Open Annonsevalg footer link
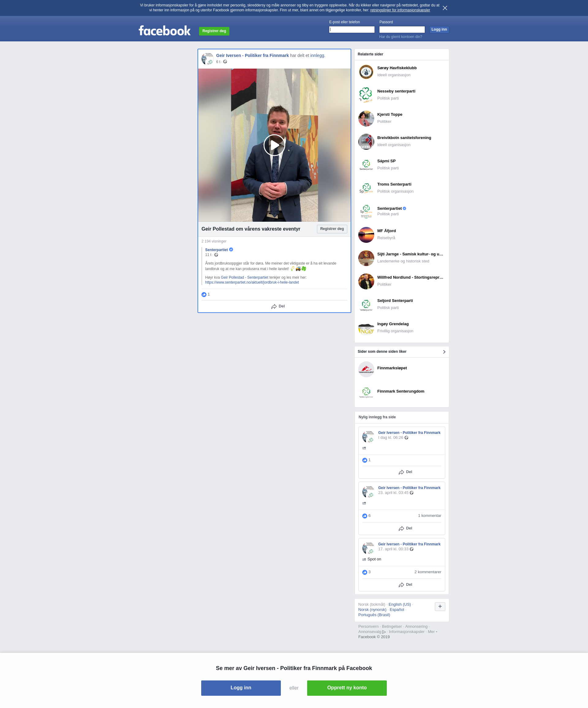Viewport: 588px width, 708px height. point(372,632)
